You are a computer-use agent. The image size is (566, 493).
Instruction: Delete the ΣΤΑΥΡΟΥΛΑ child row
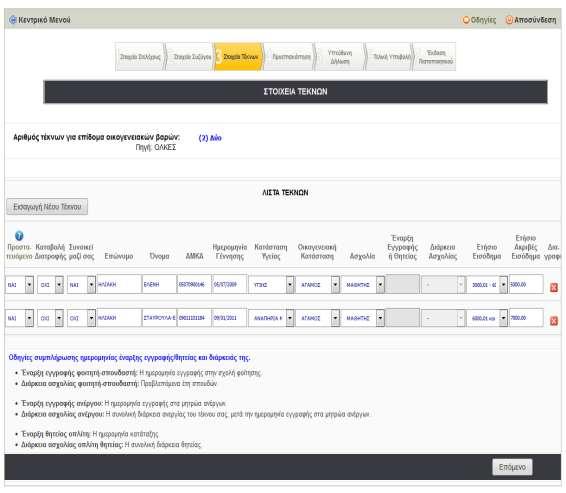pos(554,321)
